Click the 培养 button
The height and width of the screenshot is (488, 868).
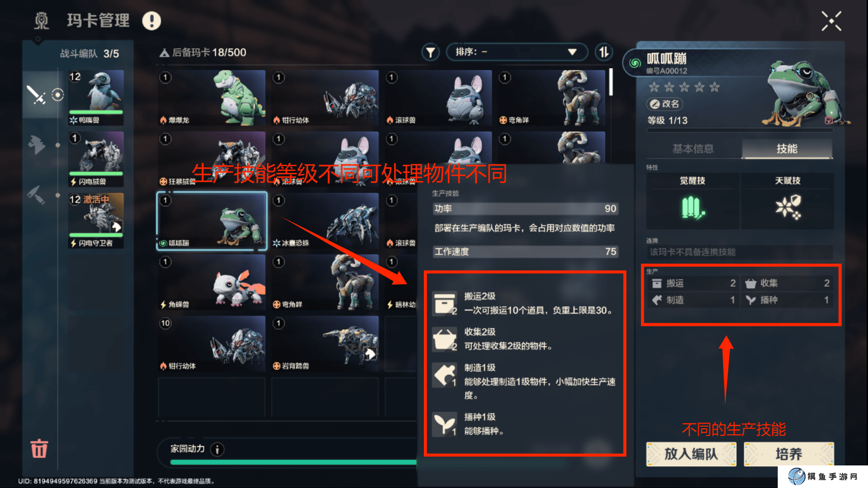coord(789,454)
